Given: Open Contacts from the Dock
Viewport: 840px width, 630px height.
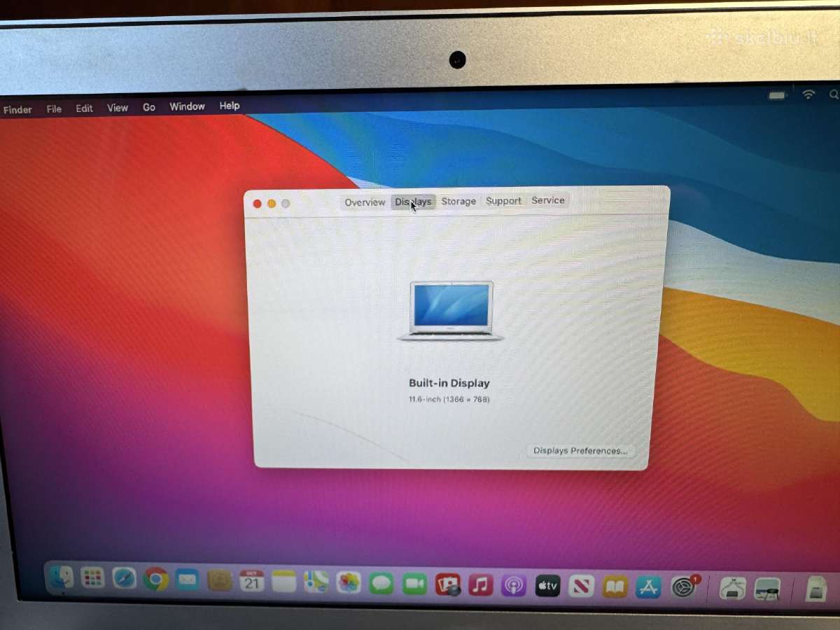Looking at the screenshot, I should (219, 580).
